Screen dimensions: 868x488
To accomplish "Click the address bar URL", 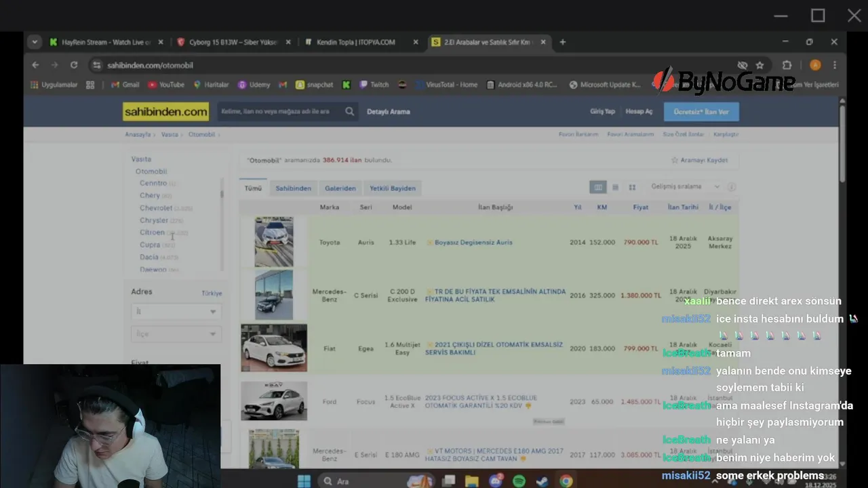I will pyautogui.click(x=150, y=65).
